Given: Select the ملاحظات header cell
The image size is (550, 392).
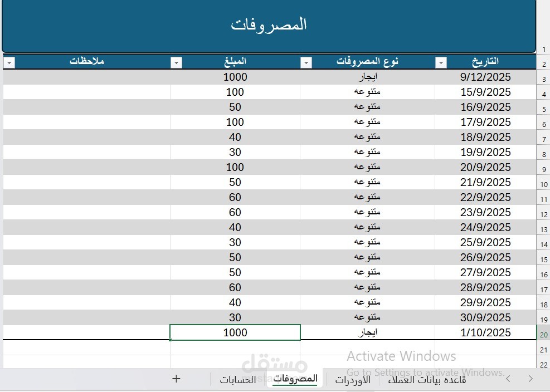Looking at the screenshot, I should coord(86,62).
